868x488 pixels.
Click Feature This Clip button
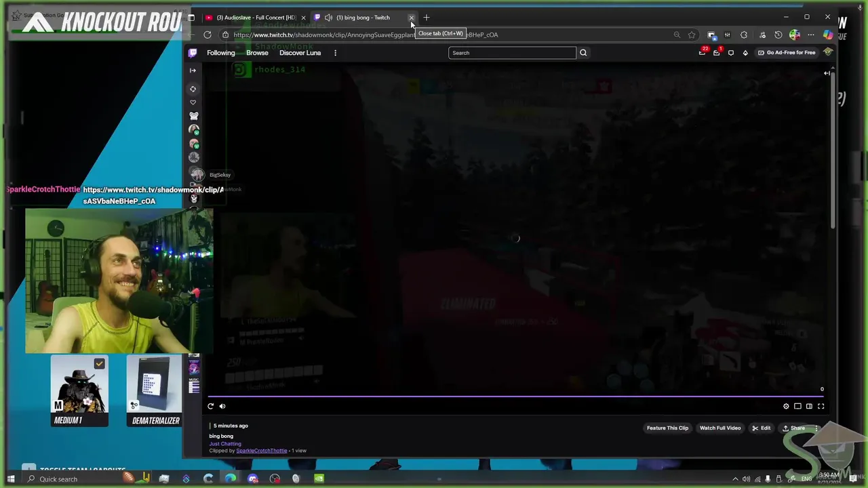667,428
